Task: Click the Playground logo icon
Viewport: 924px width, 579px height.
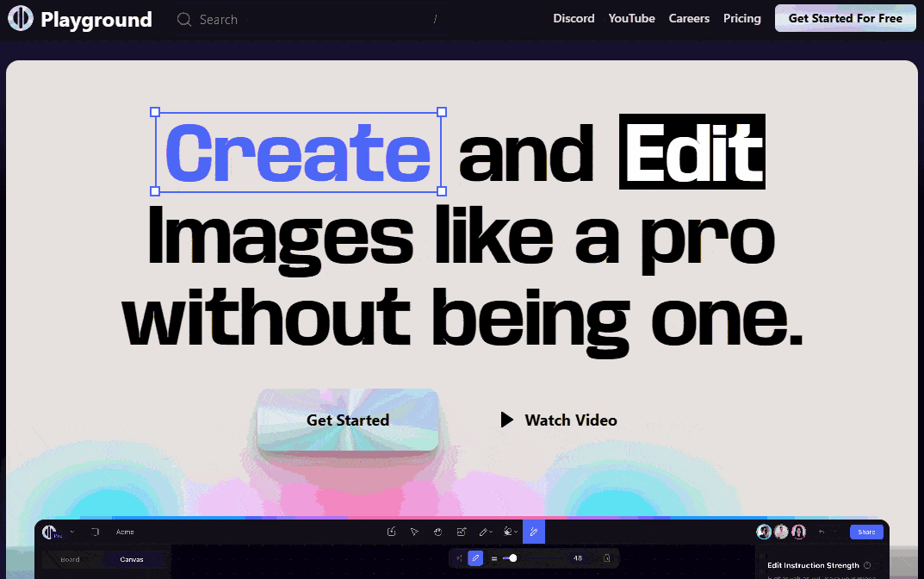Action: coord(21,18)
